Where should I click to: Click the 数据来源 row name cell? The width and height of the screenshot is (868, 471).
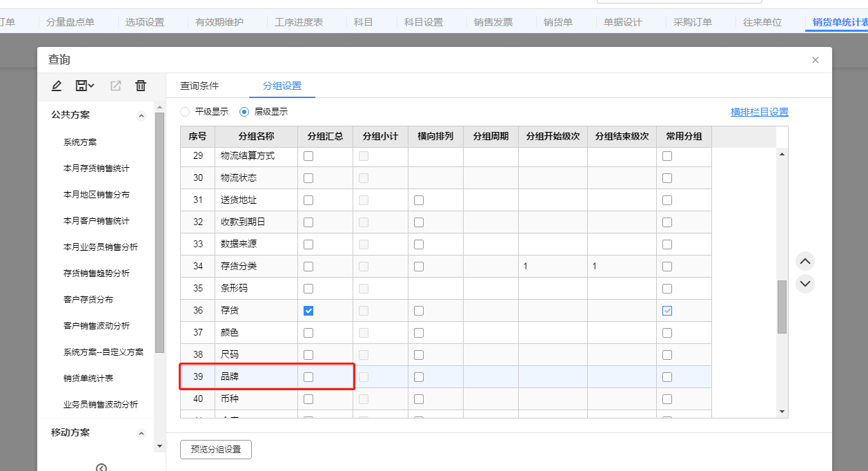click(x=257, y=244)
